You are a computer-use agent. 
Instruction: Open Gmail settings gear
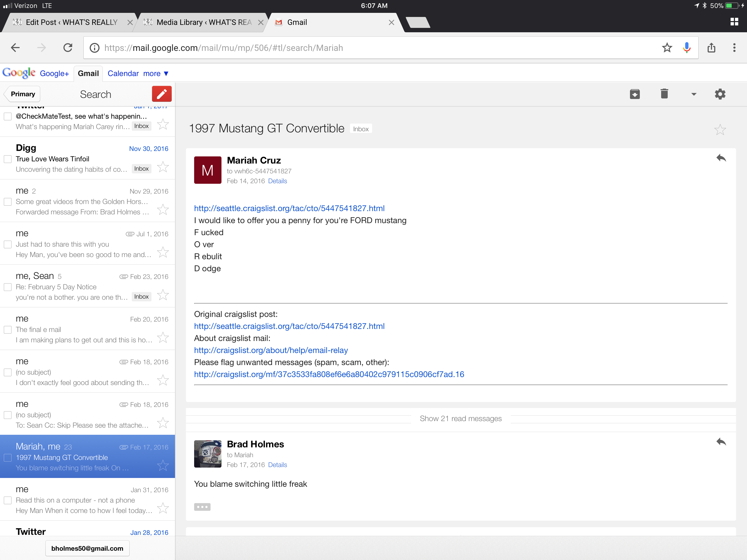coord(720,94)
